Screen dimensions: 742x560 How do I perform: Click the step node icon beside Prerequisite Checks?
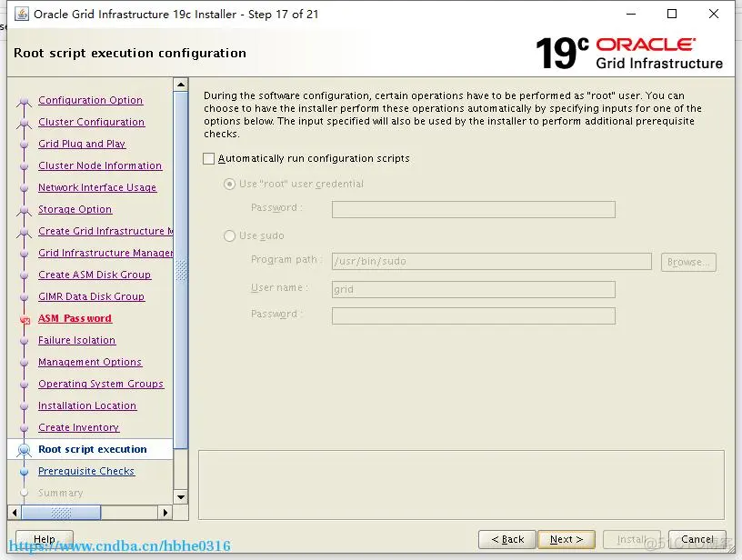pyautogui.click(x=25, y=472)
